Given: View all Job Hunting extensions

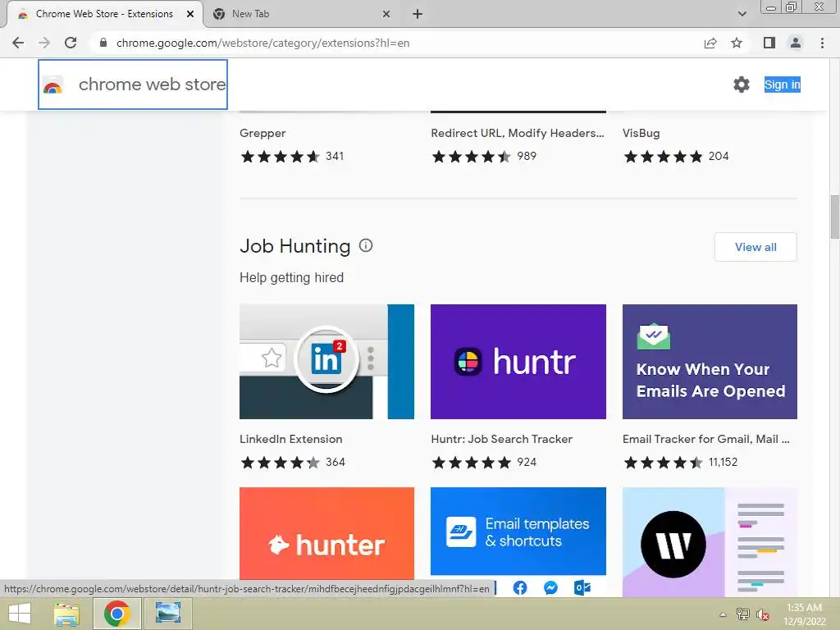Looking at the screenshot, I should pos(756,247).
